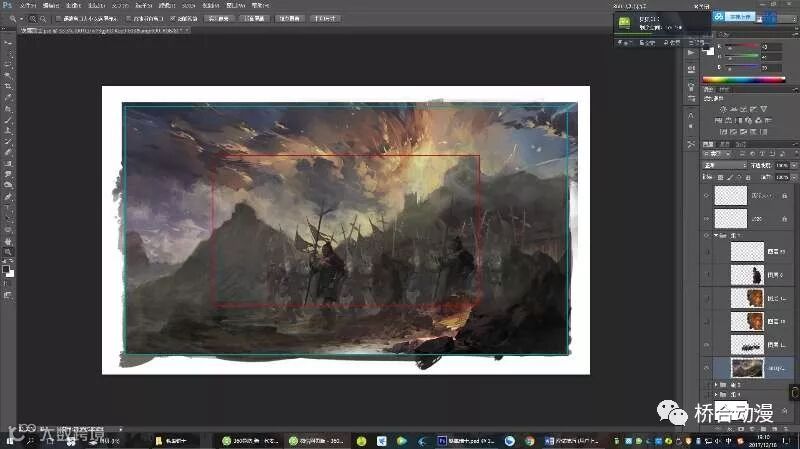Choose zoom-out mode in options bar
Screen dimensions: 800x449
[x=43, y=19]
